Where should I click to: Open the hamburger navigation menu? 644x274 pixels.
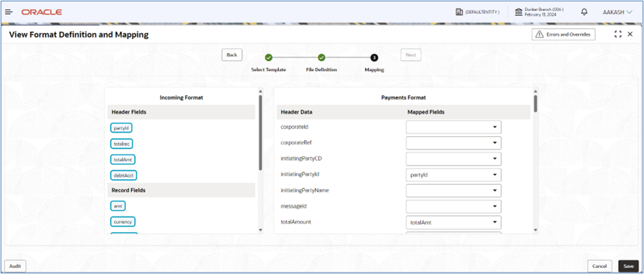pyautogui.click(x=9, y=13)
